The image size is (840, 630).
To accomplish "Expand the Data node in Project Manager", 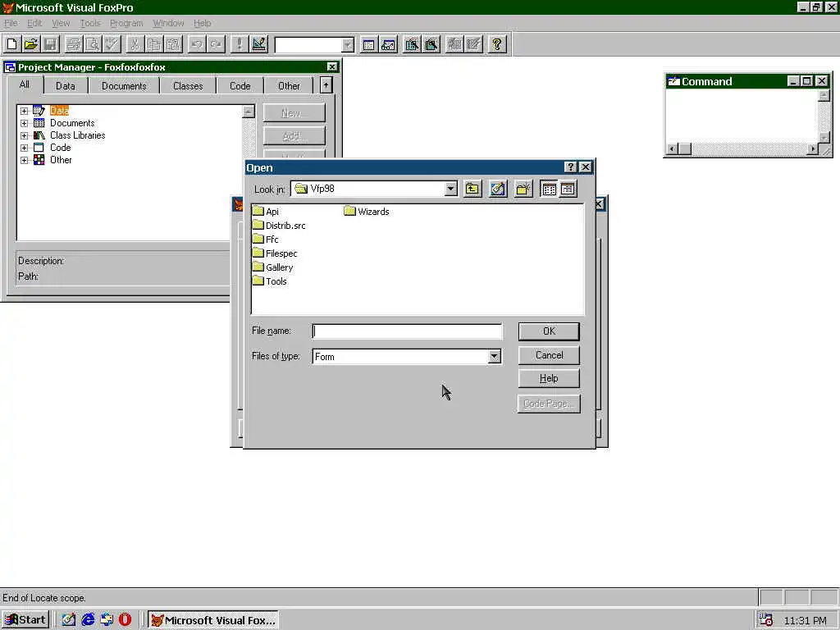I will (x=24, y=111).
